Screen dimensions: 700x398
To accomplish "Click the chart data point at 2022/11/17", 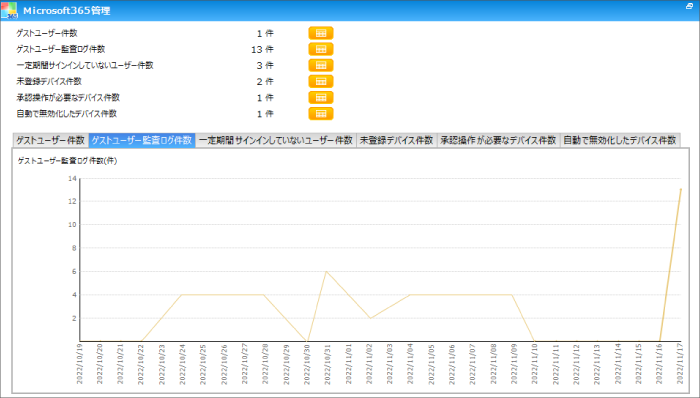I will tap(680, 190).
